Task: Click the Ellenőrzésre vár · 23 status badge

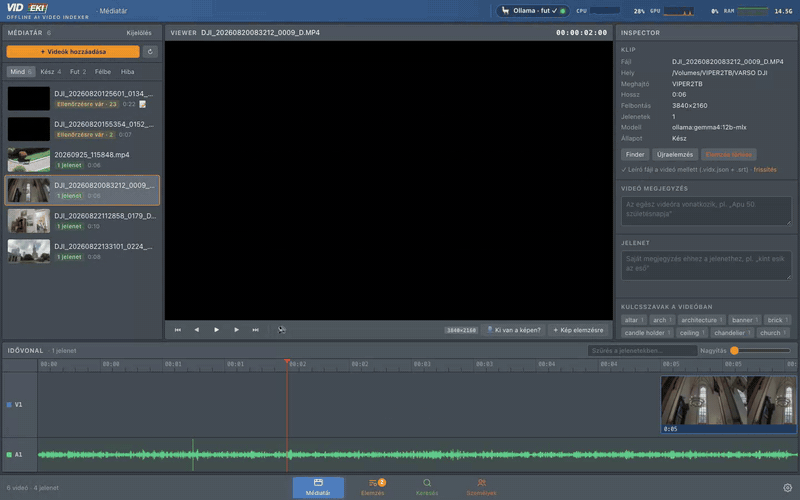Action: 87,104
